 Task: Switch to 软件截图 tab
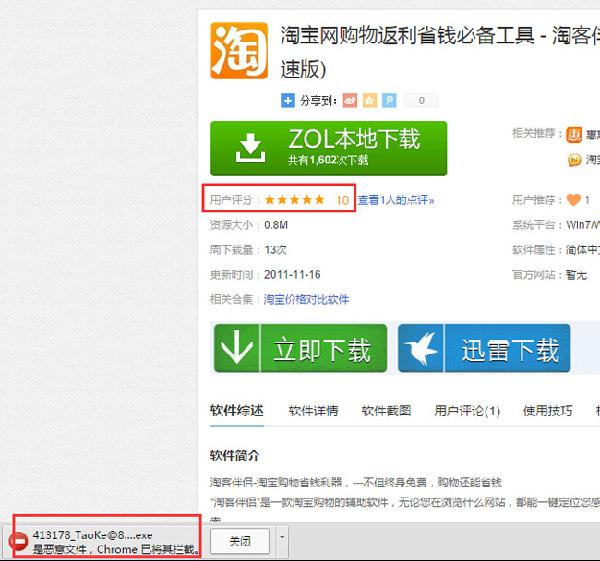386,411
